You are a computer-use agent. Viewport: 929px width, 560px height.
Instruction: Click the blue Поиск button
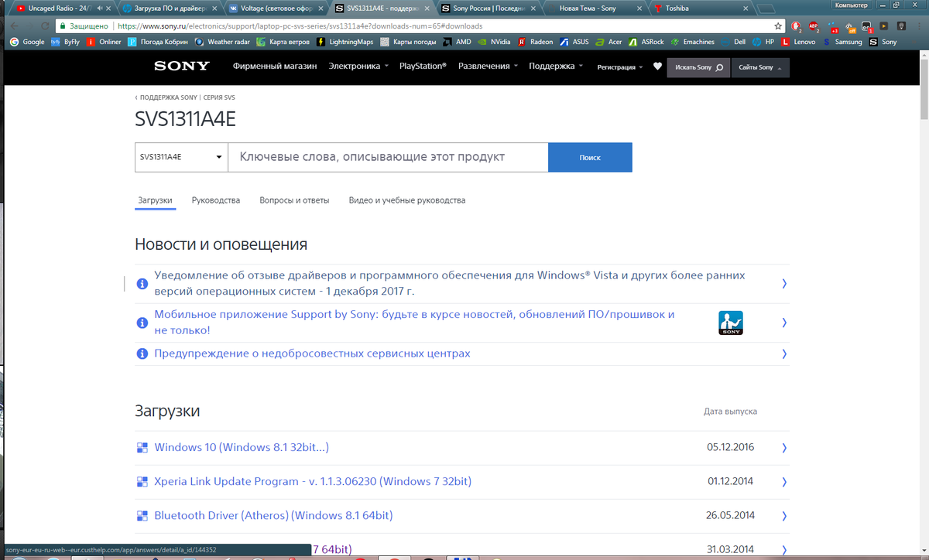[x=590, y=157]
